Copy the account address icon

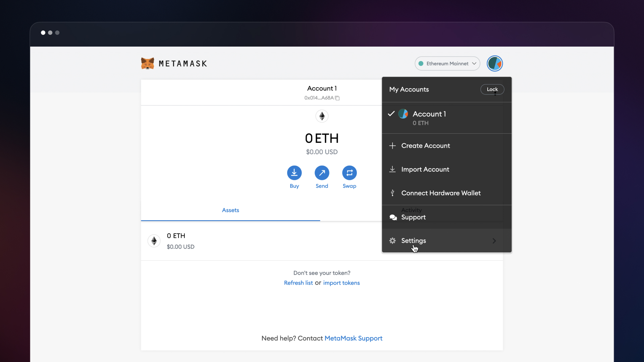[337, 98]
